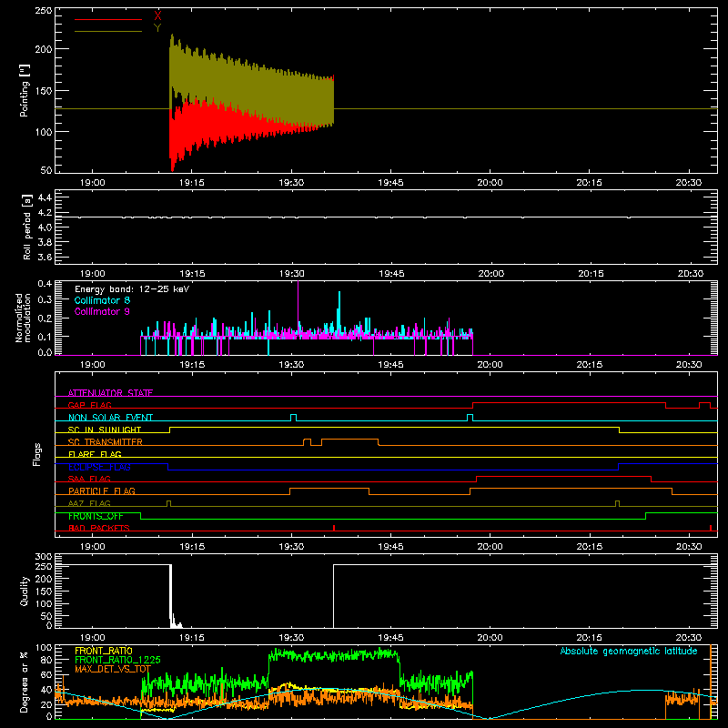Screen dimensions: 728x728
Task: Click the 20:30 label under the modulation plot
Action: point(689,365)
